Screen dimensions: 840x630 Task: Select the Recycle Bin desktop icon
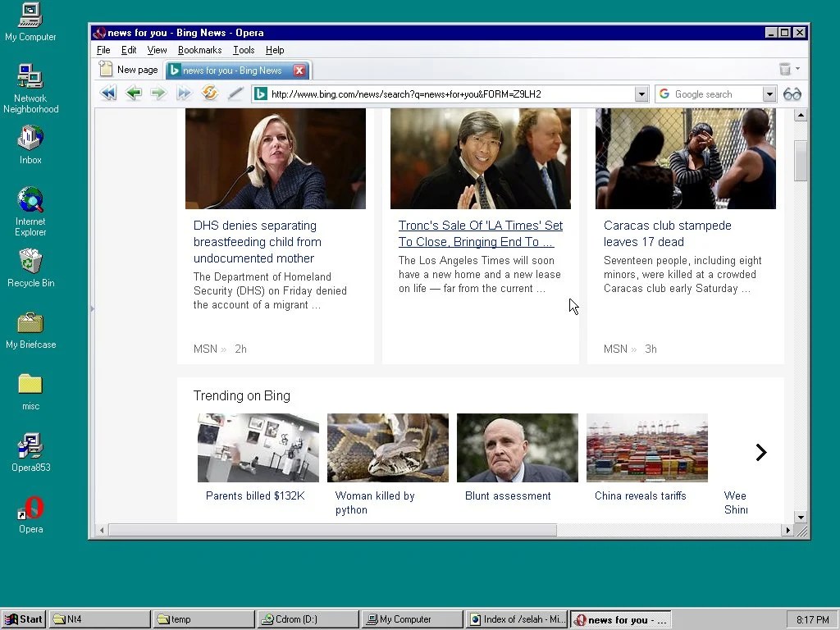tap(30, 262)
